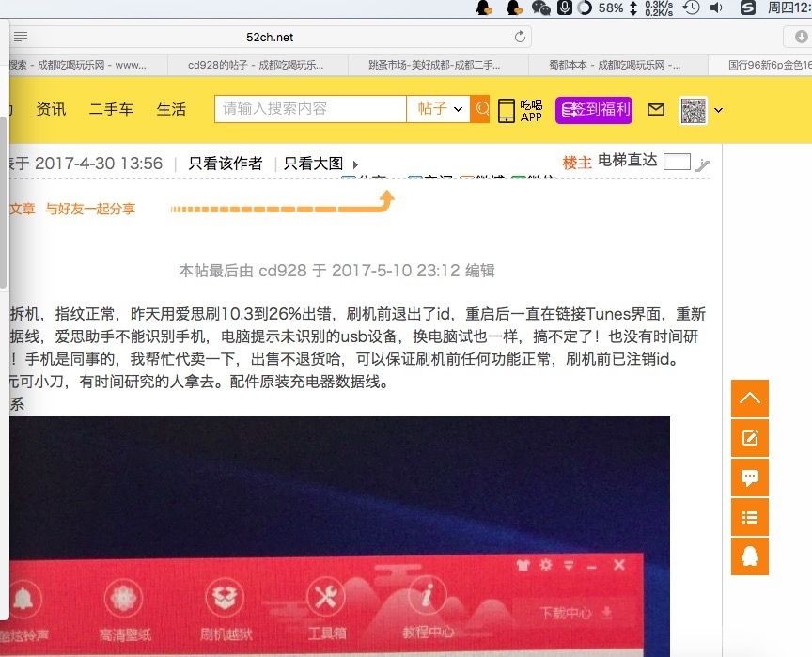
Task: Expand the arrow after 只看大图
Action: point(355,164)
